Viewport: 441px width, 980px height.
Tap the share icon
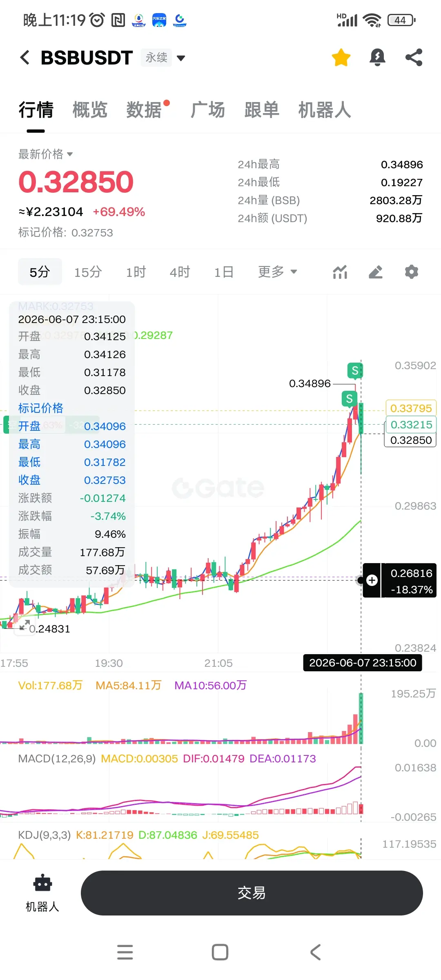pyautogui.click(x=414, y=58)
